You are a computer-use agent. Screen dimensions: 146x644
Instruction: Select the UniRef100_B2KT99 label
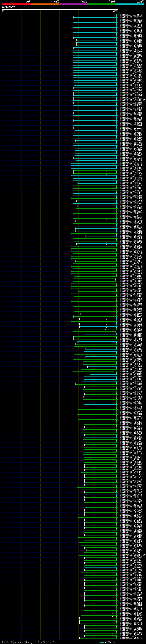pos(131,218)
